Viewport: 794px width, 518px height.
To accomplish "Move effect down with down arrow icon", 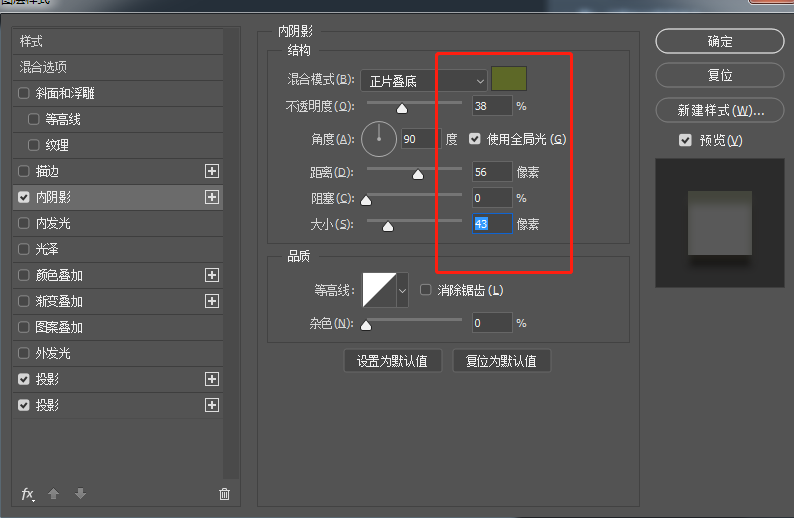I will 80,494.
